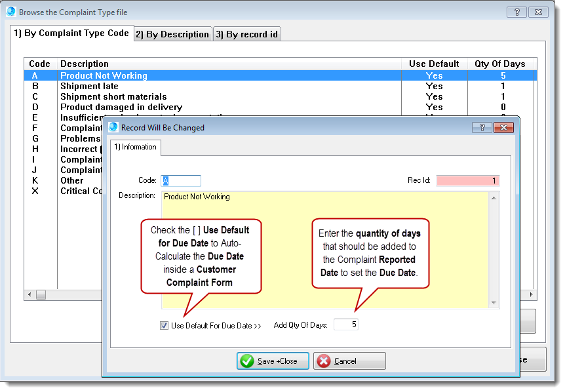The image size is (565, 392).
Task: Sort by the Qty Of Days column header
Action: [x=499, y=64]
